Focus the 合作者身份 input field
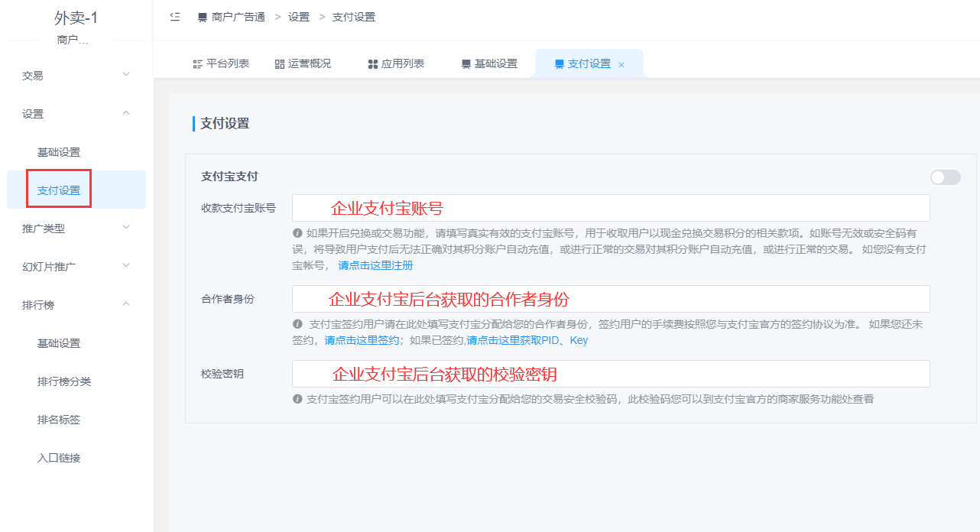The height and width of the screenshot is (532, 980). point(611,299)
